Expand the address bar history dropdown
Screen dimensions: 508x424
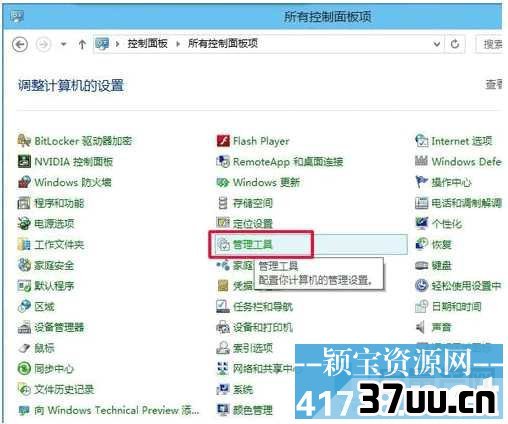pyautogui.click(x=436, y=44)
